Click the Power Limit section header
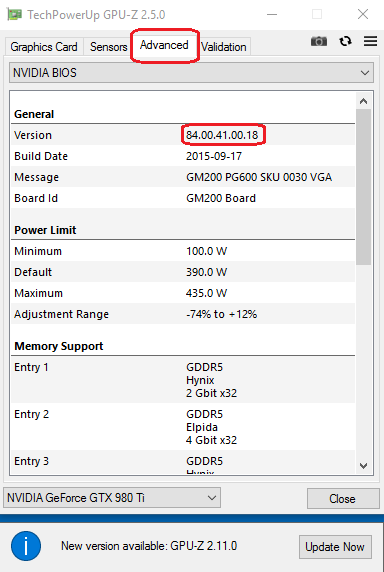 pyautogui.click(x=45, y=230)
